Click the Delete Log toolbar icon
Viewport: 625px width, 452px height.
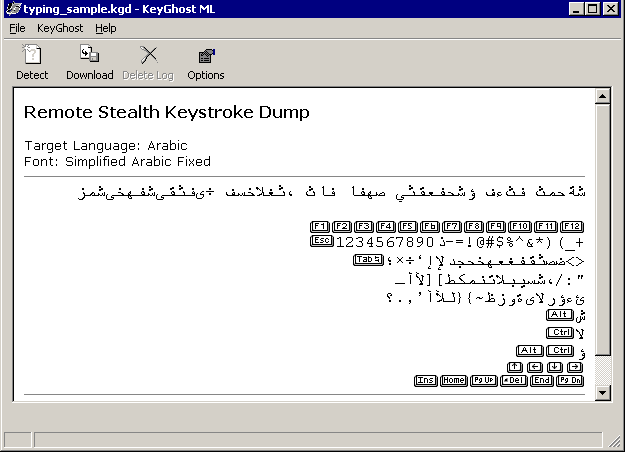coord(149,55)
